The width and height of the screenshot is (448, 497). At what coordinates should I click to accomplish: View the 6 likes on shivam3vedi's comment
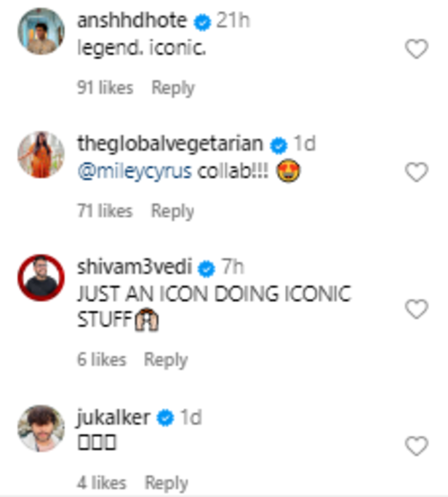pyautogui.click(x=102, y=359)
